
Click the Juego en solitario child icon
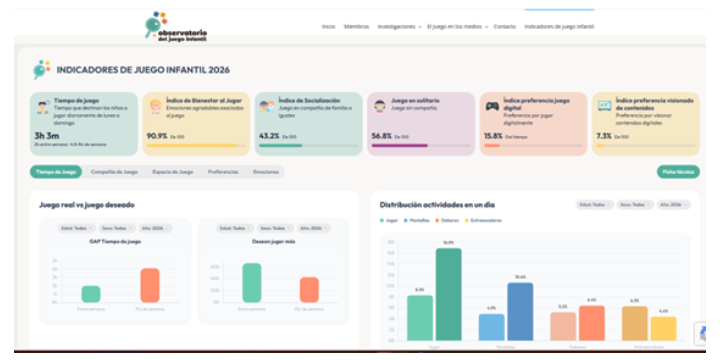click(x=380, y=107)
